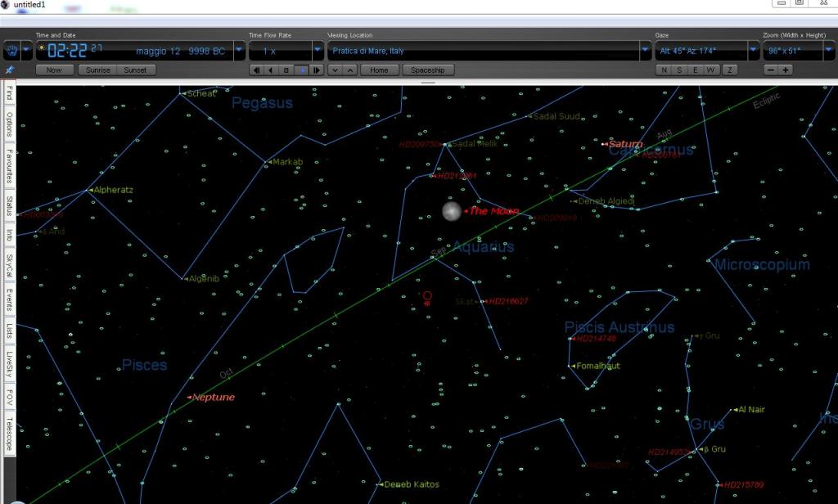The height and width of the screenshot is (504, 838).
Task: Step time backward one increment
Action: pyautogui.click(x=257, y=70)
